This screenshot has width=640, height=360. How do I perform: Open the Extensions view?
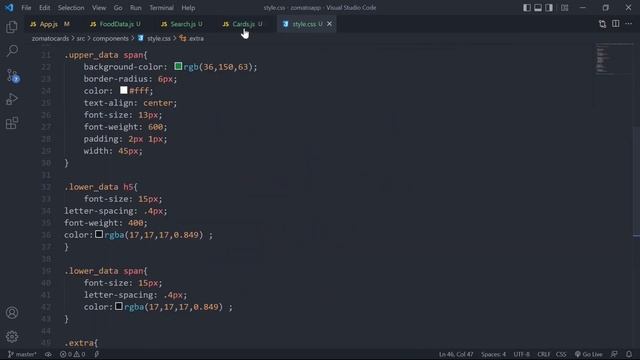point(12,123)
